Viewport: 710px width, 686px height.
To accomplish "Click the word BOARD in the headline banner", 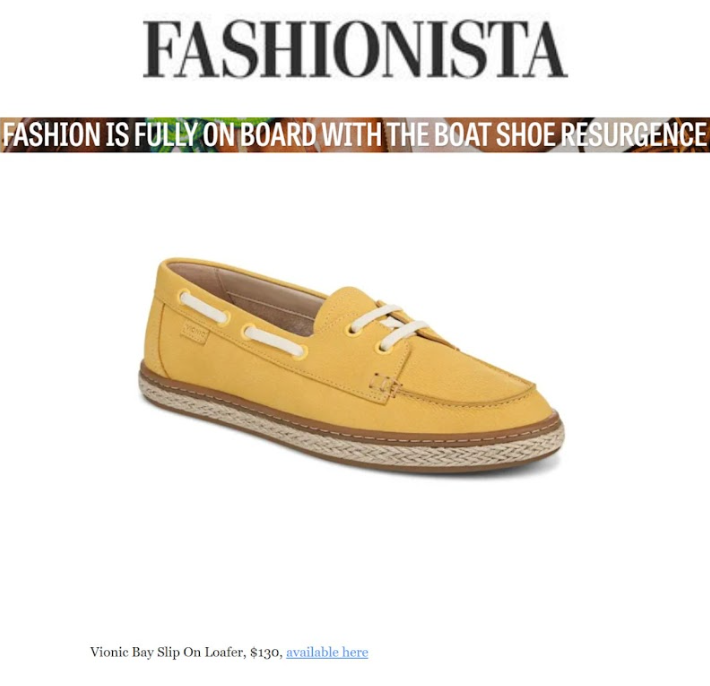I will 278,134.
